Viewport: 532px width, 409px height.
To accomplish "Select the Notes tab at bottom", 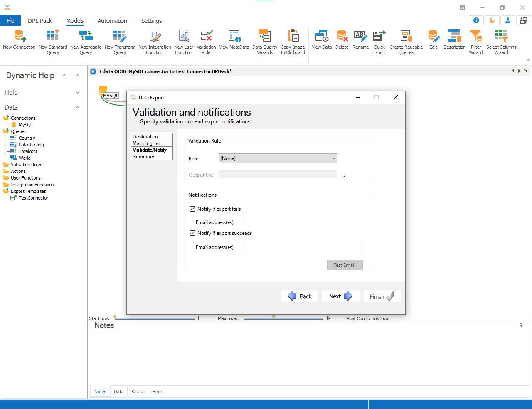I will click(x=100, y=392).
